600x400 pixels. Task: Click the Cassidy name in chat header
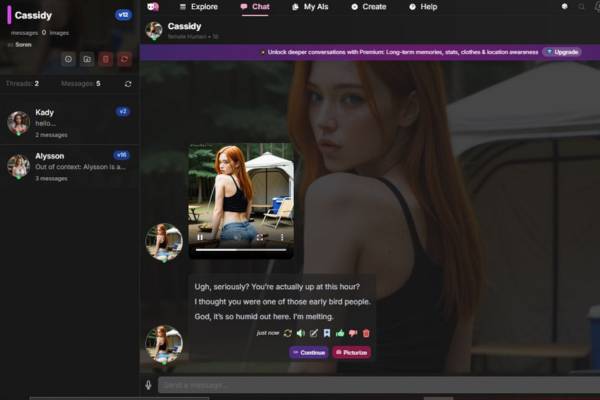tap(184, 26)
